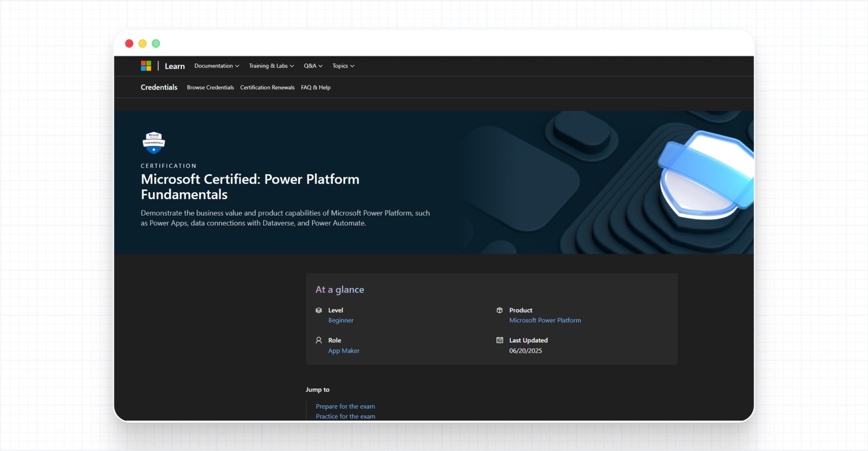The image size is (868, 451).
Task: Click the Role person icon
Action: click(x=319, y=340)
